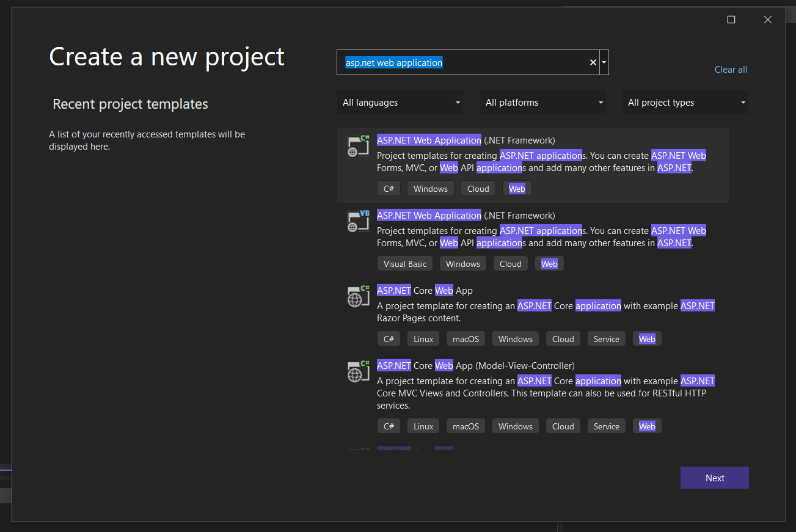Open the All languages dropdown
Screen dimensions: 796x532
pyautogui.click(x=400, y=103)
